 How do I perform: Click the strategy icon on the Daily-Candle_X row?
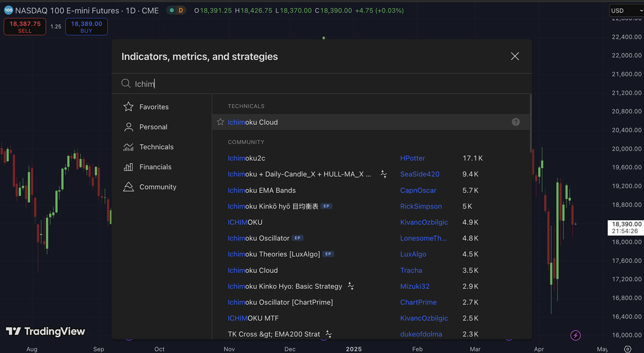coord(384,174)
